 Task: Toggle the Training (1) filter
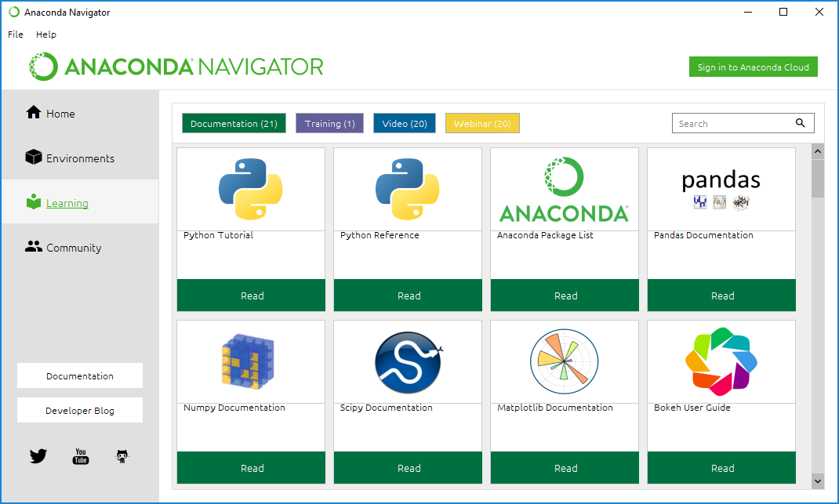pyautogui.click(x=329, y=124)
